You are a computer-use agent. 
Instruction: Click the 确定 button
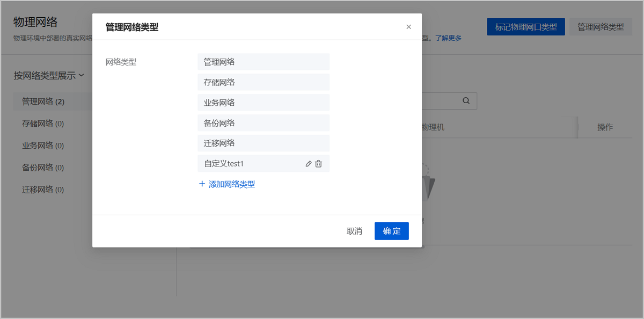coord(391,231)
